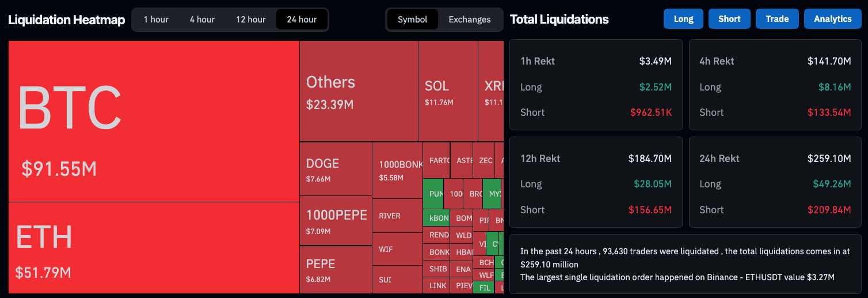Image resolution: width=868 pixels, height=298 pixels.
Task: Switch to the 4 hour timeframe
Action: pyautogui.click(x=202, y=20)
